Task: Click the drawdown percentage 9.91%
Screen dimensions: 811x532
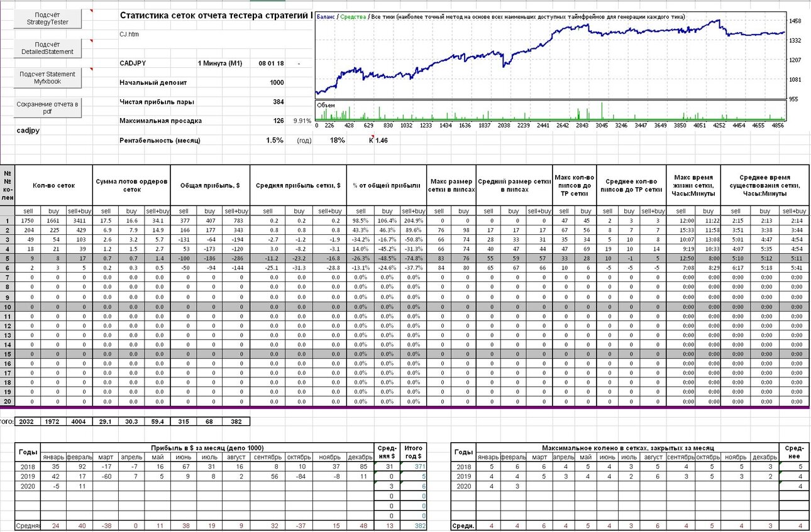Action: tap(301, 121)
